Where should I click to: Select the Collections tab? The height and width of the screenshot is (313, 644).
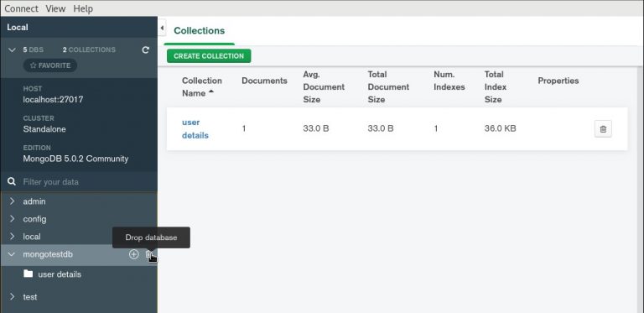[200, 31]
